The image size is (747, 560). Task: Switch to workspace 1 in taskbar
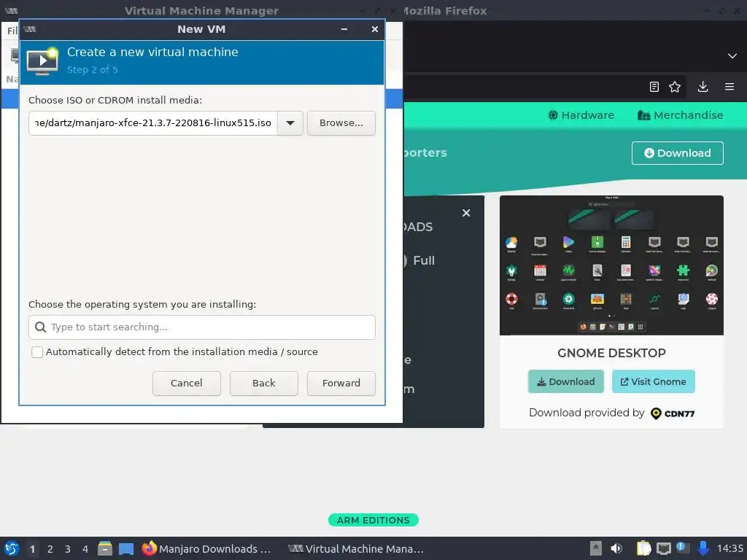(x=32, y=549)
